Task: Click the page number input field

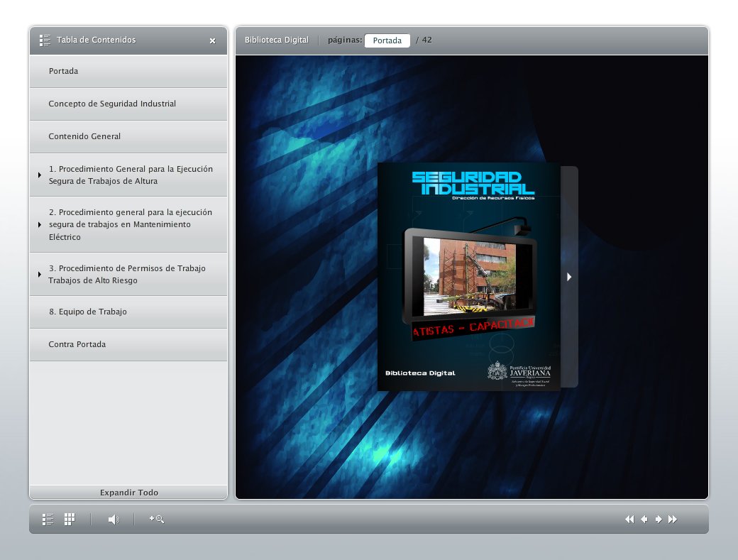Action: click(387, 40)
